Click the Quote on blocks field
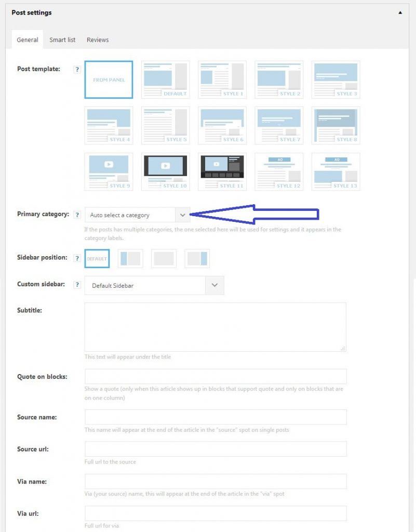Image resolution: width=416 pixels, height=532 pixels. 215,377
